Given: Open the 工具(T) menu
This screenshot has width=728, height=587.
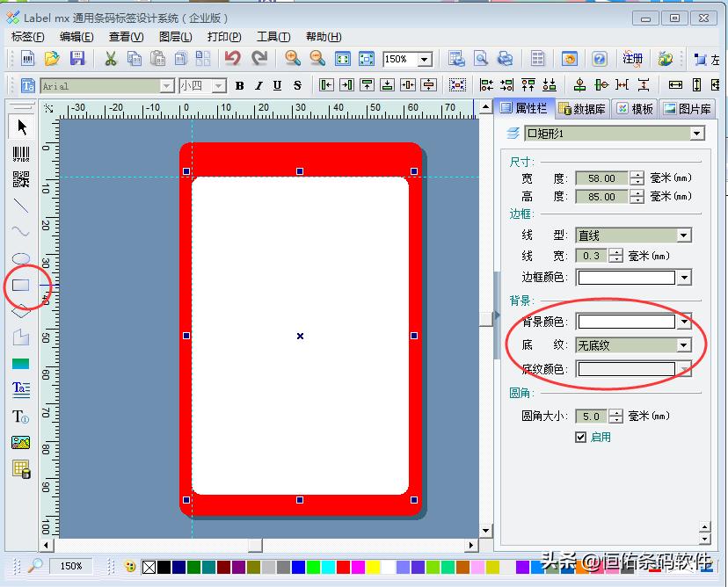Looking at the screenshot, I should coord(273,36).
